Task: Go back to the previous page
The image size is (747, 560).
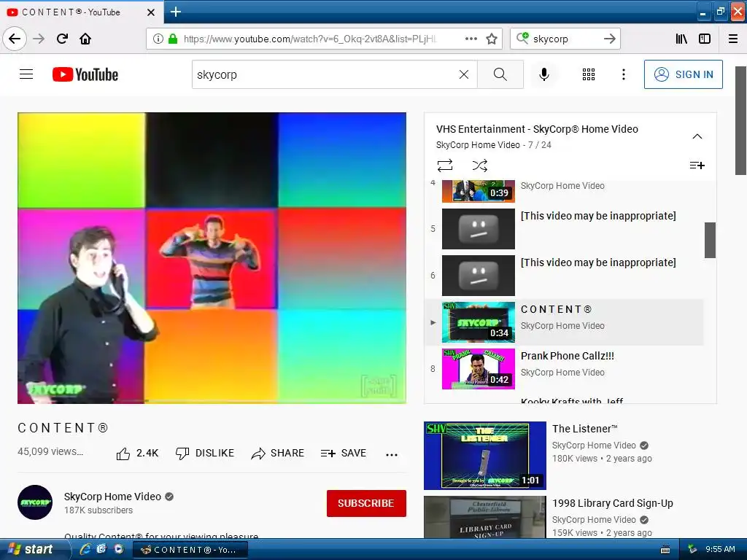Action: click(x=15, y=39)
